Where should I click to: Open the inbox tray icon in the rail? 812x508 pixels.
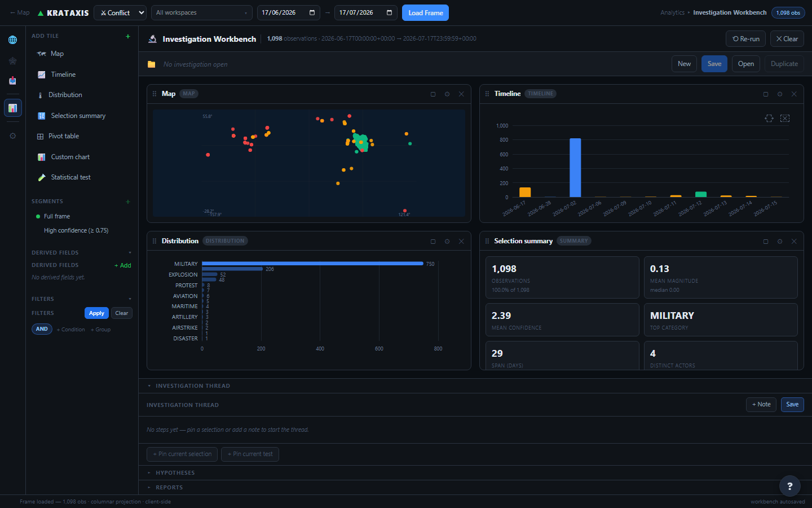12,81
